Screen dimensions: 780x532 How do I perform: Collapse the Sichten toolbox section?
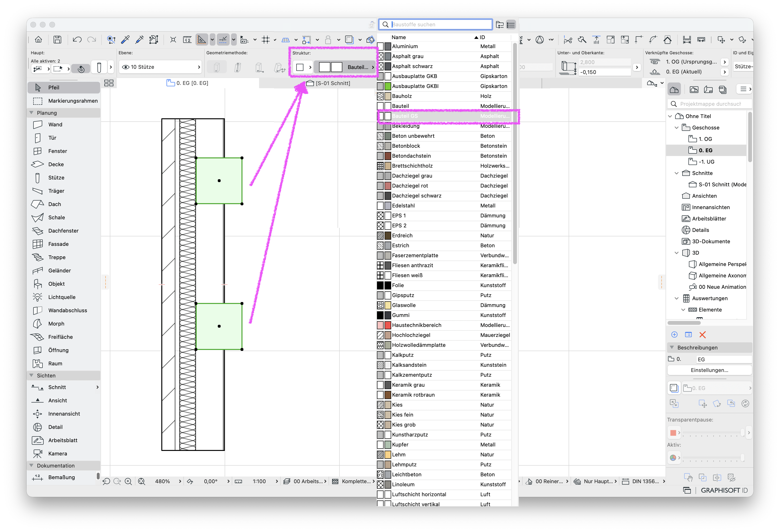(32, 375)
